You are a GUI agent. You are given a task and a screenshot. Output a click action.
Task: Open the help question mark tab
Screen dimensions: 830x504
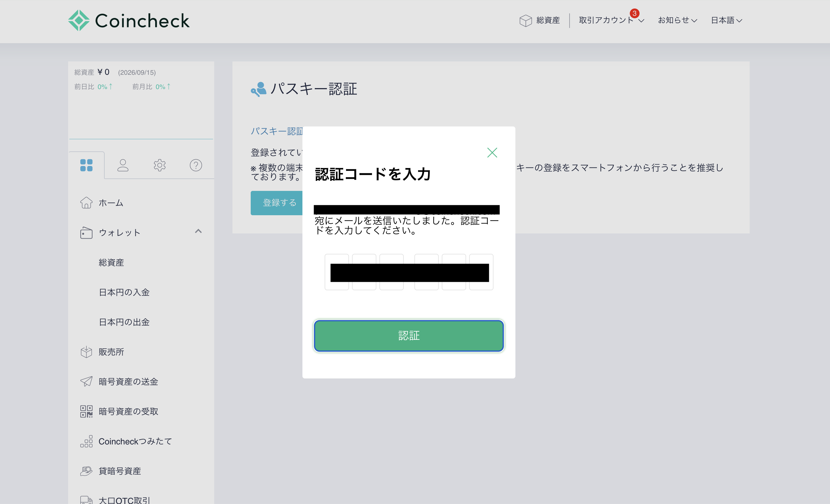(x=196, y=165)
